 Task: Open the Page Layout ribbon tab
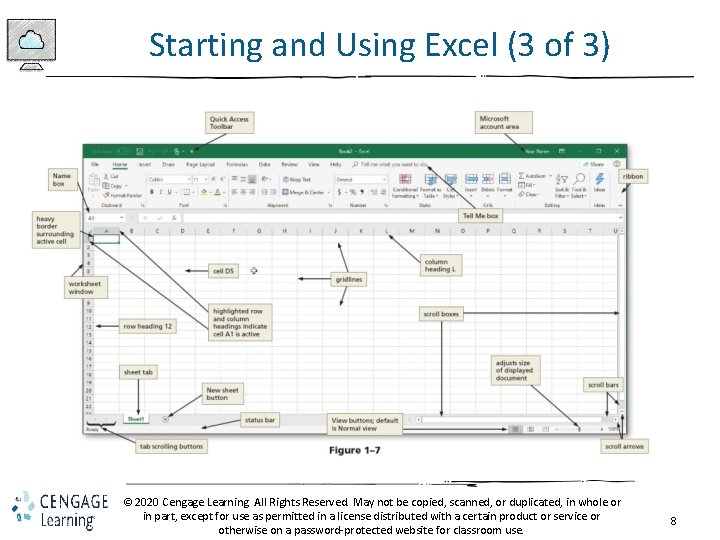(200, 164)
